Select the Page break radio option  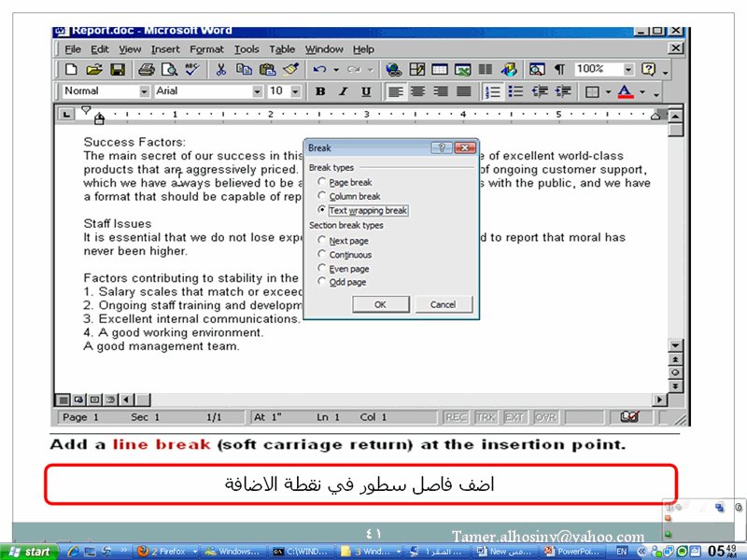tap(322, 183)
